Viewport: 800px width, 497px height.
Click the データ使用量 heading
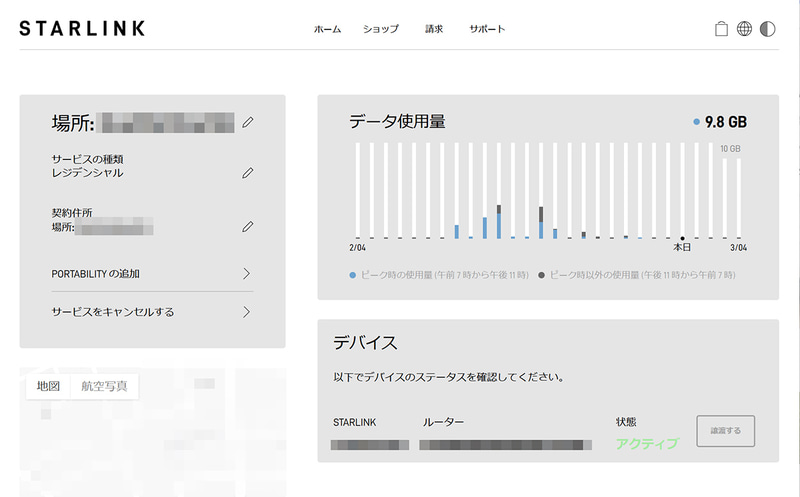pos(397,121)
